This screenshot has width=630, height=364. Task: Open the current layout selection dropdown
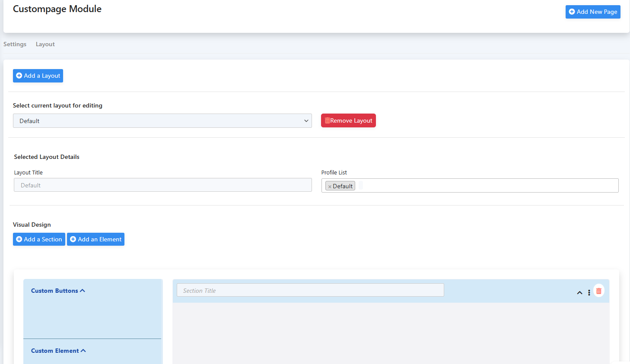pyautogui.click(x=162, y=121)
